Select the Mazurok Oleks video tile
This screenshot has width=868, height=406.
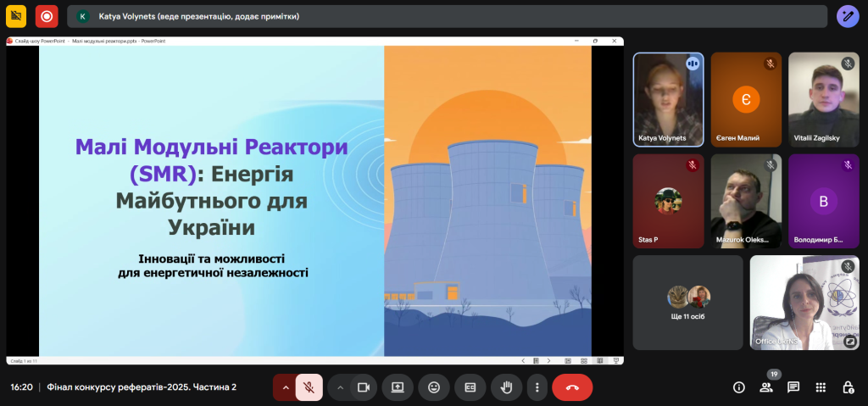pos(745,201)
